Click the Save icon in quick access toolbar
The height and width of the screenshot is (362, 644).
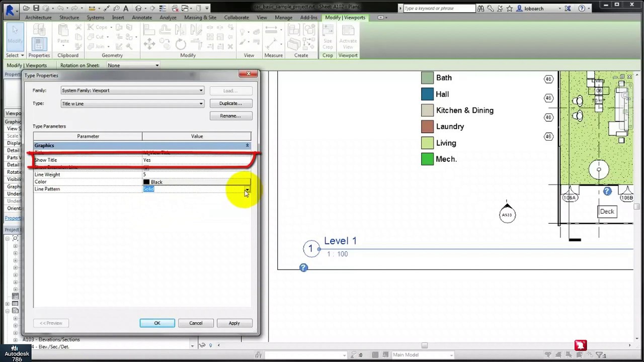click(x=36, y=8)
